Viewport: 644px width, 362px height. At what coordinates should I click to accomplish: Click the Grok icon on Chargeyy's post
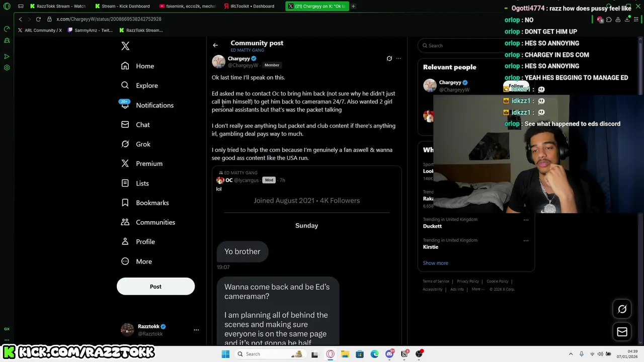pyautogui.click(x=389, y=58)
